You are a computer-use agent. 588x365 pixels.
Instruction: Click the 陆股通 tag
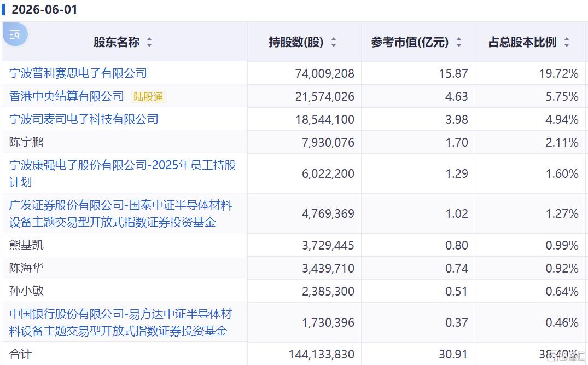pos(148,97)
